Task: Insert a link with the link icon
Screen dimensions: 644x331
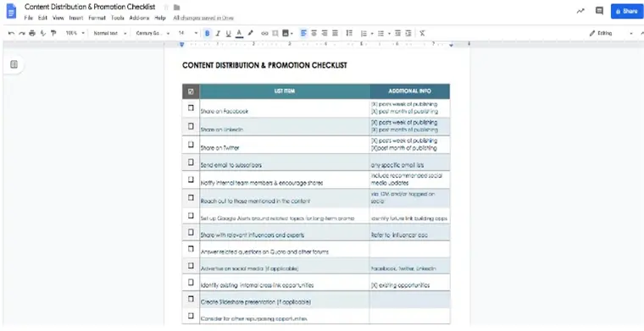Action: [264, 33]
